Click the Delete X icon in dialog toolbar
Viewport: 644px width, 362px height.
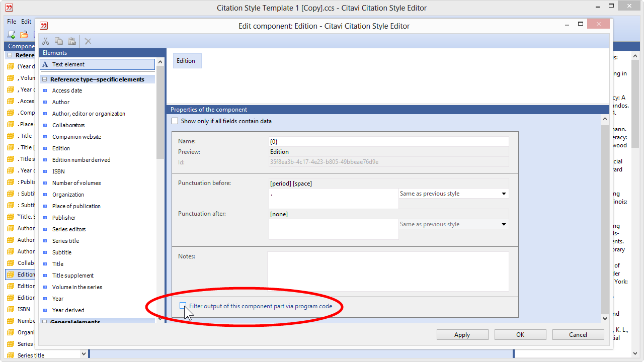pyautogui.click(x=88, y=41)
